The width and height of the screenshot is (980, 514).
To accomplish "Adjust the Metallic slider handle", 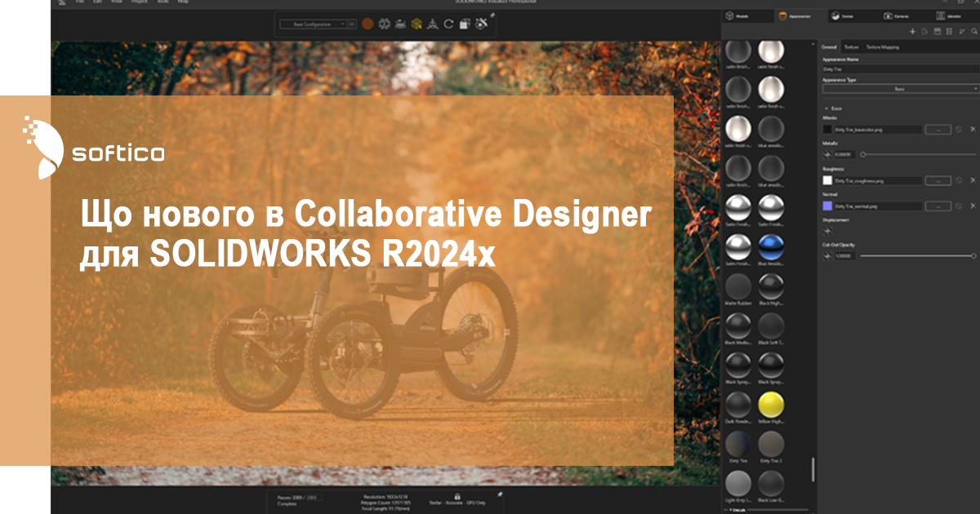I will 863,154.
